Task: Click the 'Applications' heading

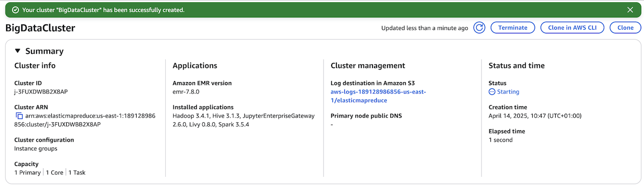Action: tap(195, 66)
